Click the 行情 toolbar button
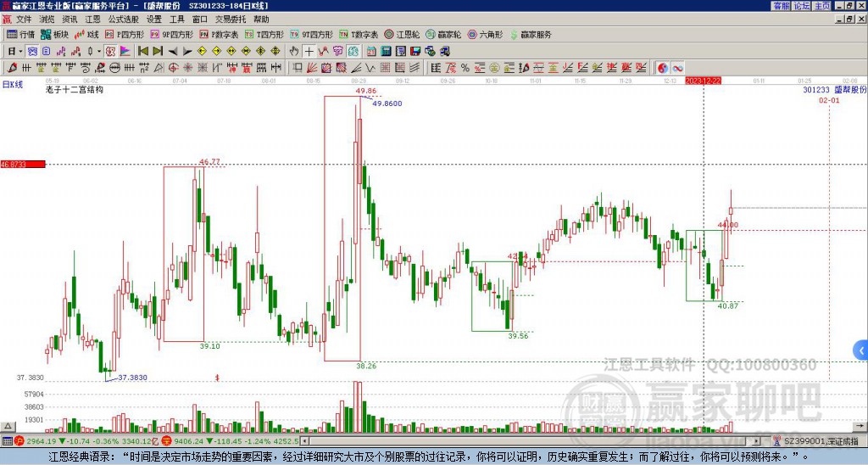Screen dimensions: 868x465 [x=21, y=34]
